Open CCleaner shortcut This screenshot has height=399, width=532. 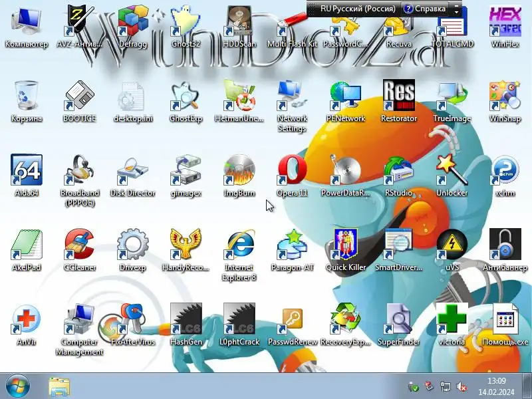click(x=79, y=250)
